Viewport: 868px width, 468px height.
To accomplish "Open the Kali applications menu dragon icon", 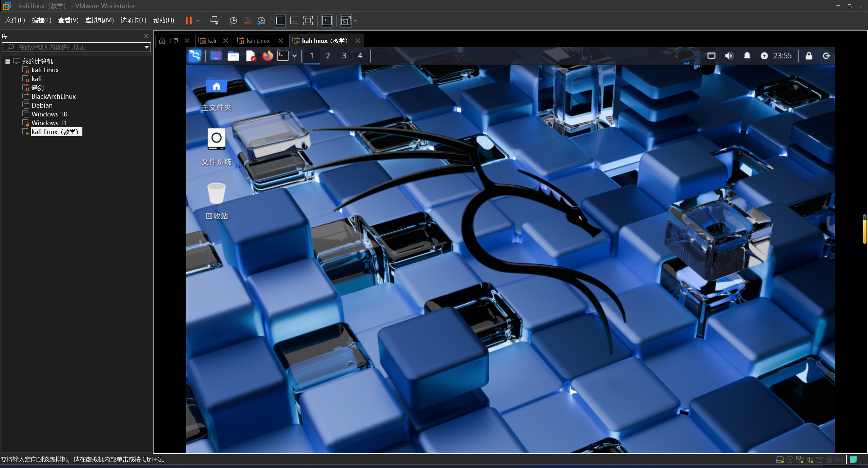I will point(195,56).
